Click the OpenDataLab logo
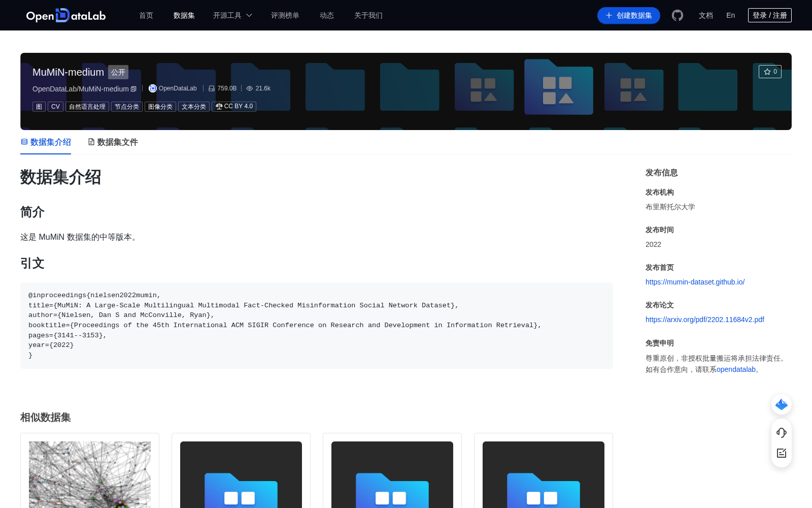 tap(66, 15)
